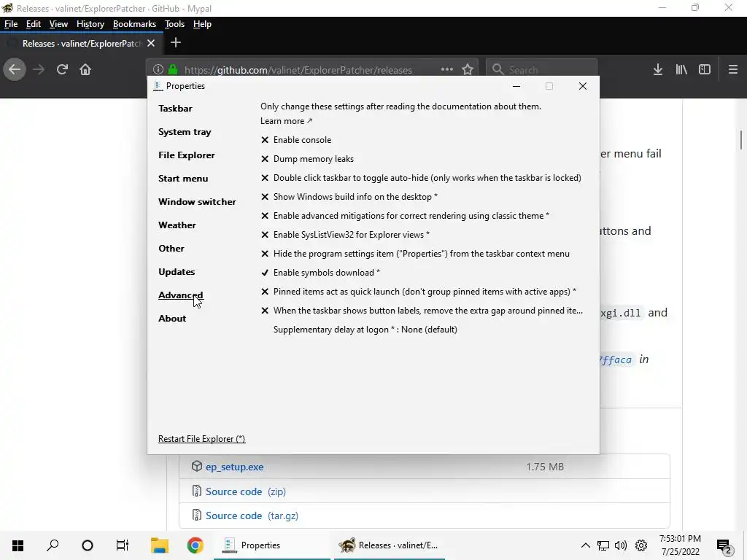Open the View menu in Mypal
Screen dimensions: 747x560
(58, 24)
